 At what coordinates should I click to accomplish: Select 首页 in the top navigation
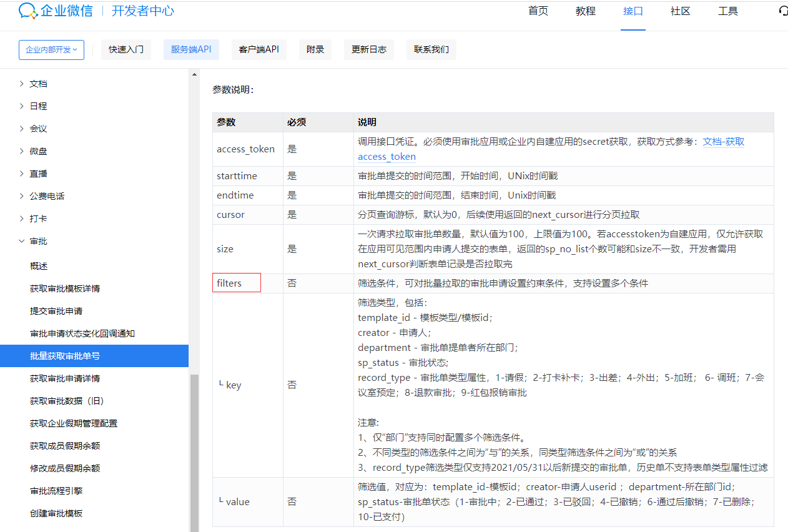[538, 11]
